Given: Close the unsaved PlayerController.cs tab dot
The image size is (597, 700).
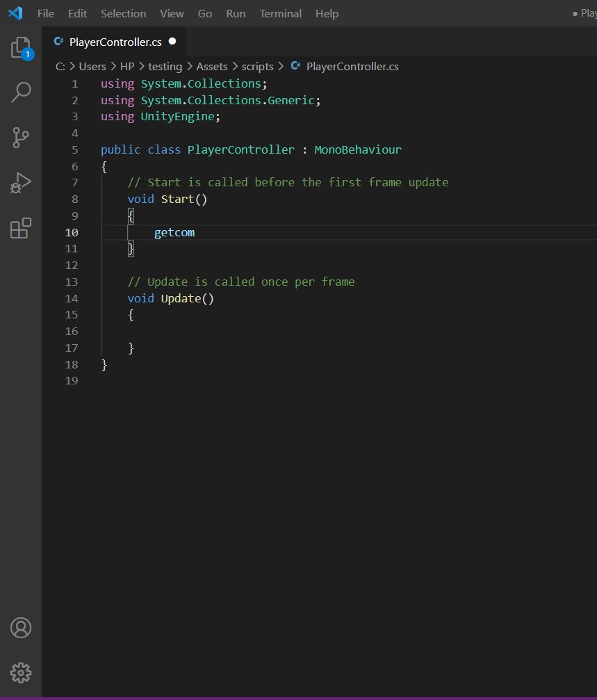Looking at the screenshot, I should [172, 42].
